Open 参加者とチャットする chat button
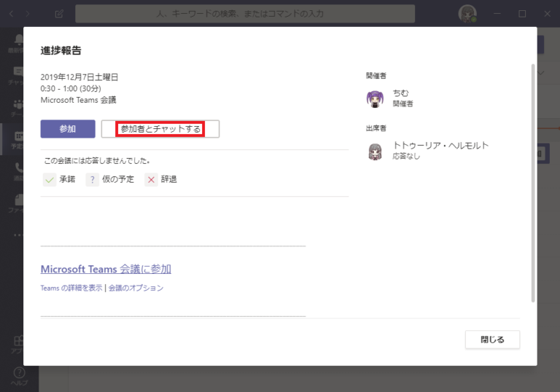The width and height of the screenshot is (560, 392). [x=160, y=129]
